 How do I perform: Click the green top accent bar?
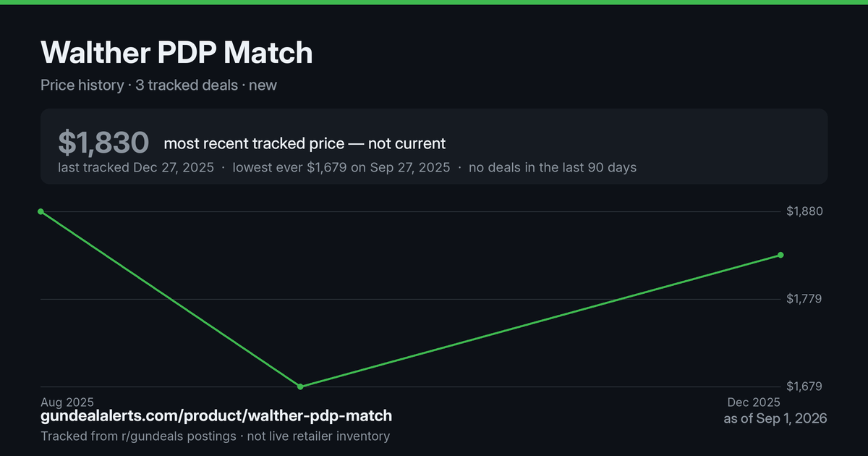[434, 2]
